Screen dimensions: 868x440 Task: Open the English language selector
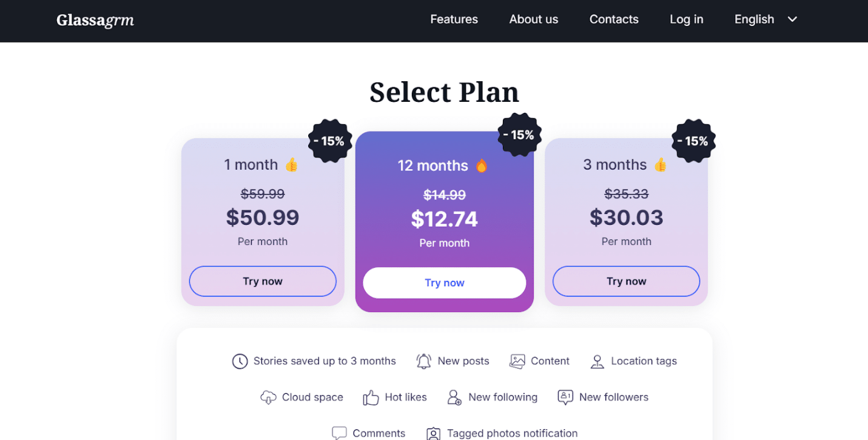755,19
